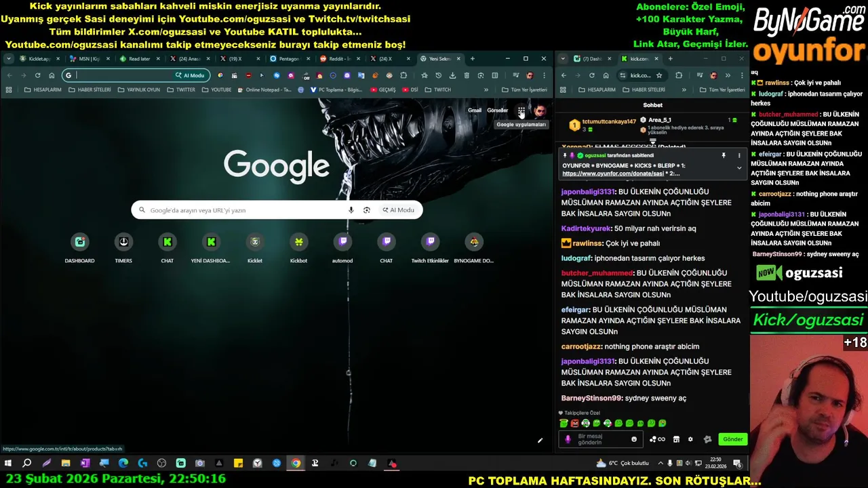Show more bookmarks chevron in left bookmarks bar
Viewport: 868px width, 488px height.
pos(486,89)
